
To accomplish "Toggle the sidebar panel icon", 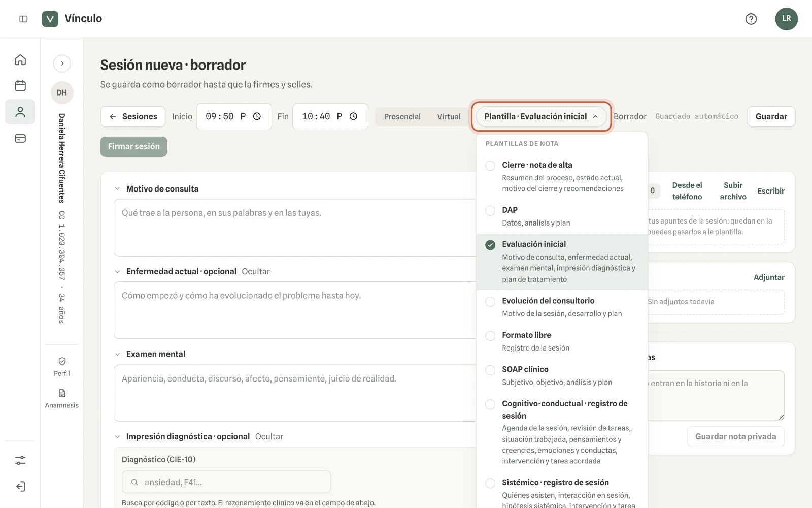I will click(x=23, y=19).
